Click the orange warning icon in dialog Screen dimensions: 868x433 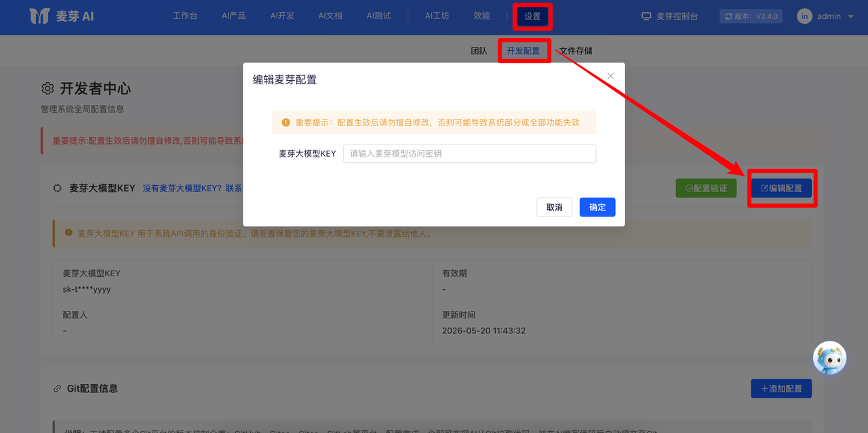coord(286,123)
